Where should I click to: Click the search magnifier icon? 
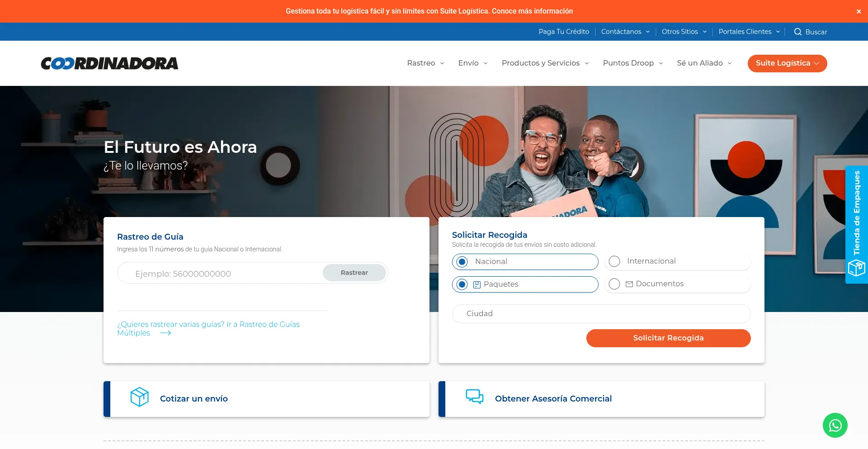(x=798, y=32)
